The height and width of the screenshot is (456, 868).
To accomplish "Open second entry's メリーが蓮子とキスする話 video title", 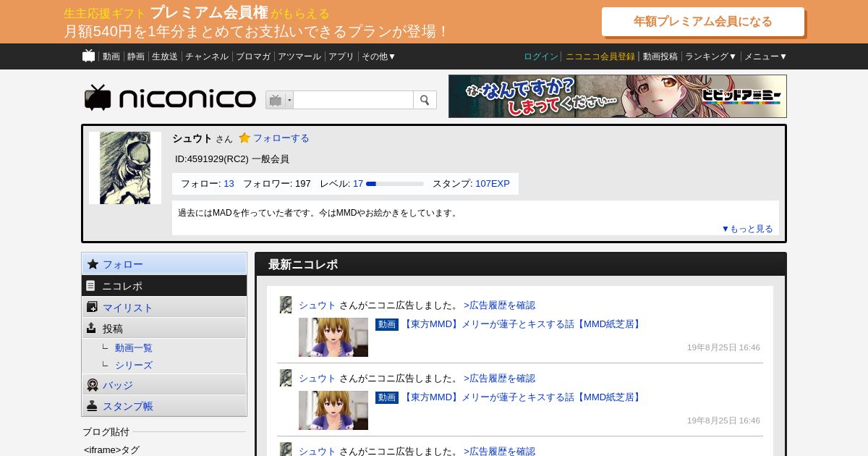I will [x=522, y=397].
